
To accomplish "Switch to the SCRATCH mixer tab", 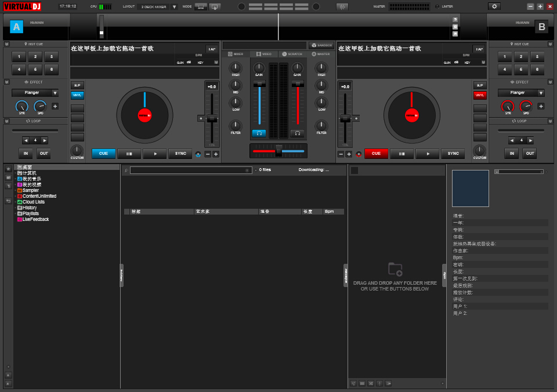I will coord(292,54).
